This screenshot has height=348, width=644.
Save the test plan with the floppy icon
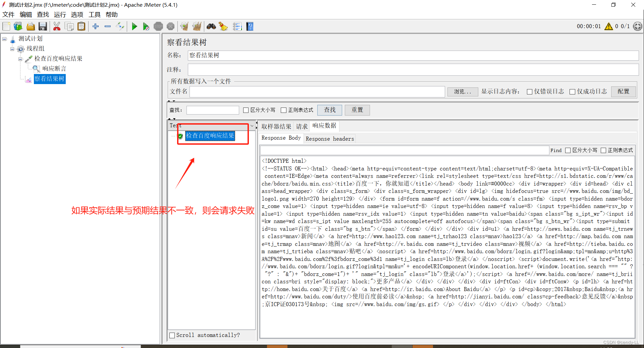(x=43, y=26)
